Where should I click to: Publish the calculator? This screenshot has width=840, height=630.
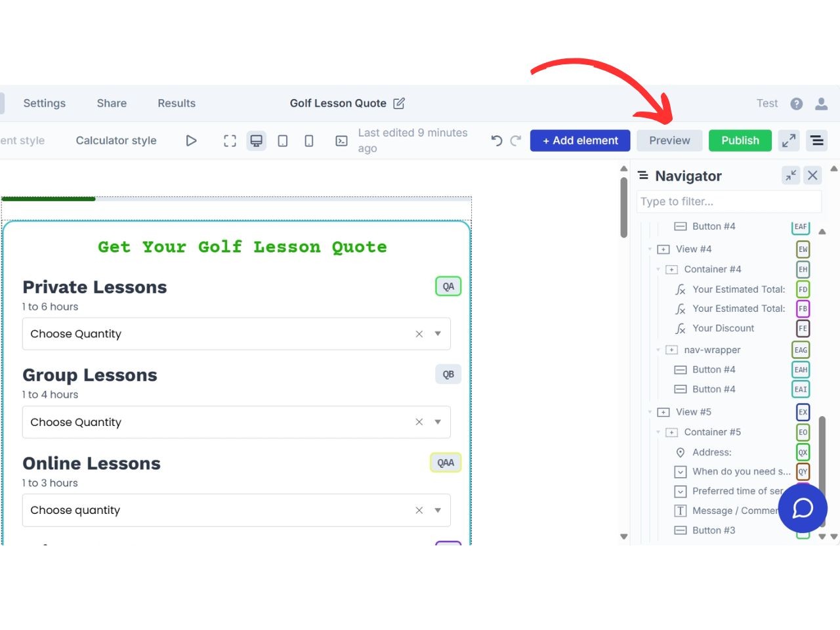(x=740, y=140)
